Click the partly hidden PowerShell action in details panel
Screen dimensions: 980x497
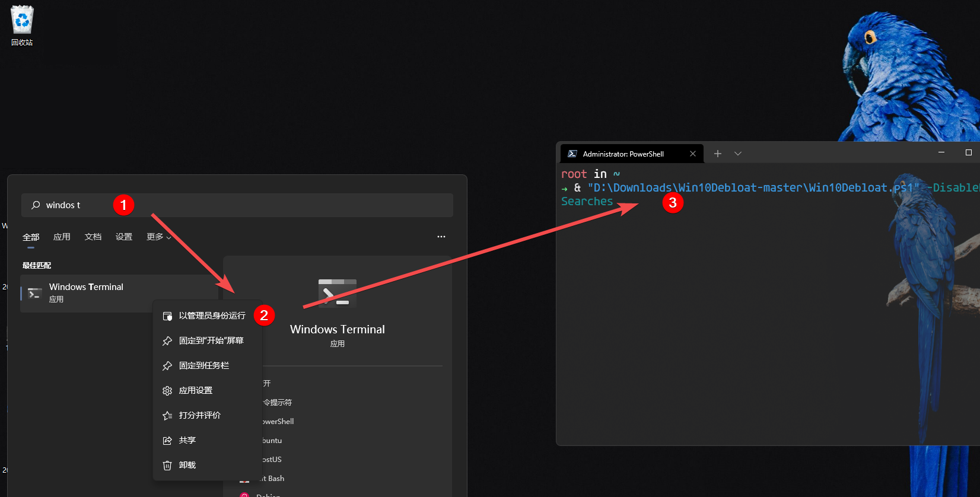click(x=278, y=422)
